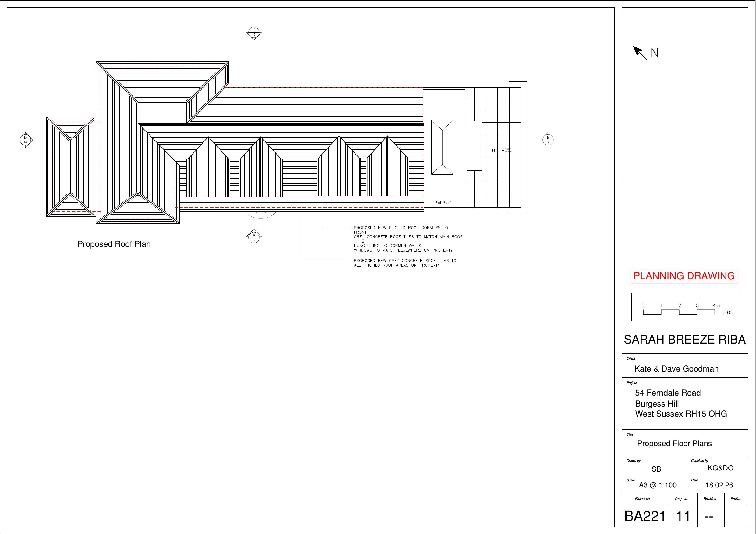The width and height of the screenshot is (756, 534).
Task: Click the SARAH BREEZE RIBA heading
Action: (x=684, y=340)
